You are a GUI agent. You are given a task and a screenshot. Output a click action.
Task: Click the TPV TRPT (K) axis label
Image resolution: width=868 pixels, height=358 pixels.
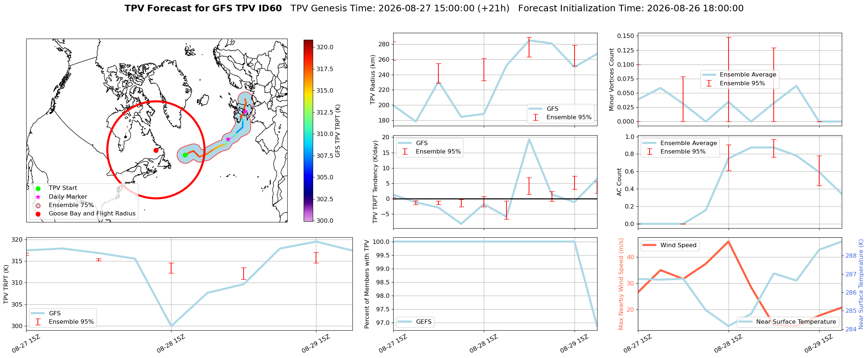(x=6, y=284)
